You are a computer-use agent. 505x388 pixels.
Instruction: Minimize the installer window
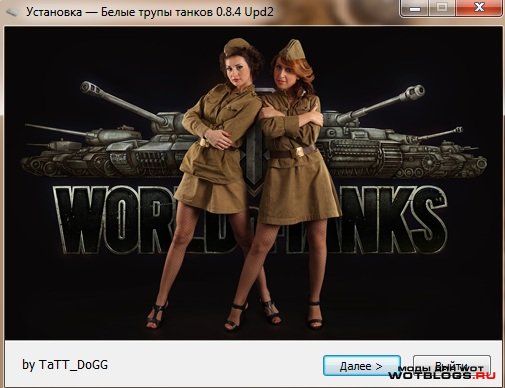[x=415, y=8]
